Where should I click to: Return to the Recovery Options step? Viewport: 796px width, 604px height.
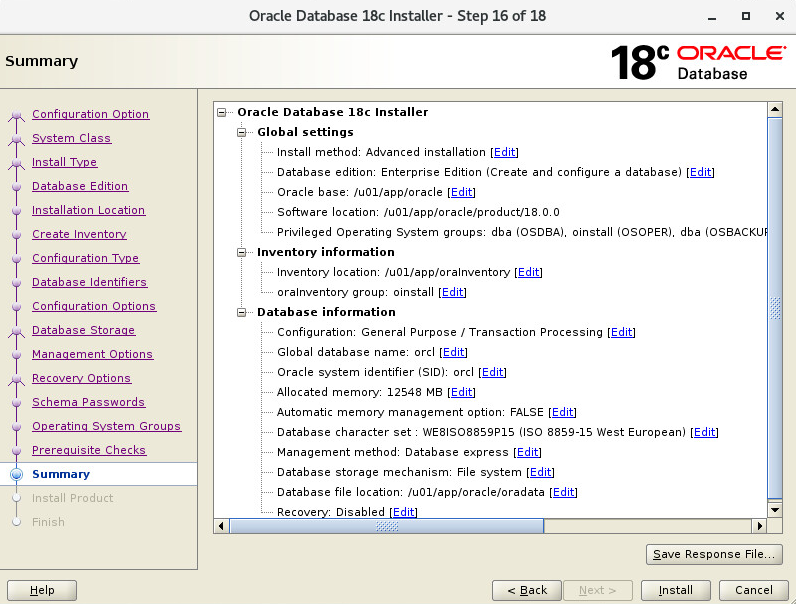pyautogui.click(x=81, y=378)
